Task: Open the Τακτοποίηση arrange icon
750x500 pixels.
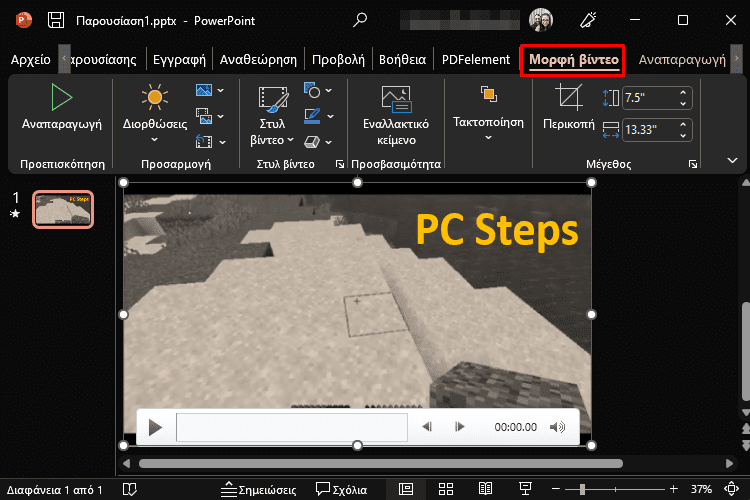Action: tap(488, 94)
